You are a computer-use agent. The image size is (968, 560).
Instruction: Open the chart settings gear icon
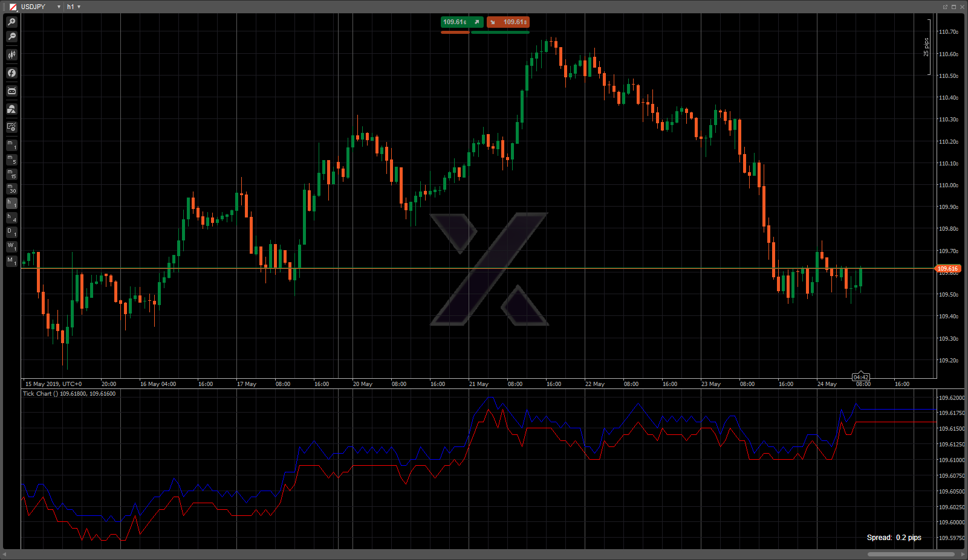pyautogui.click(x=11, y=127)
